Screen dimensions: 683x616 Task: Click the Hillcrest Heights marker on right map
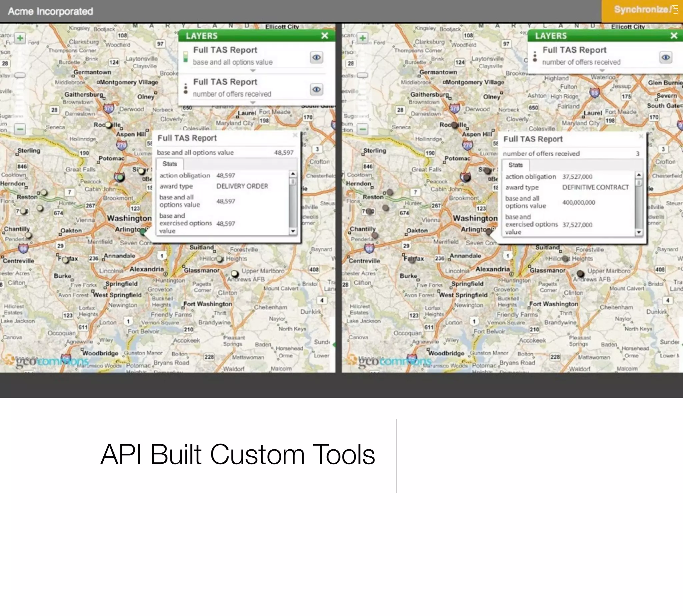click(x=565, y=259)
